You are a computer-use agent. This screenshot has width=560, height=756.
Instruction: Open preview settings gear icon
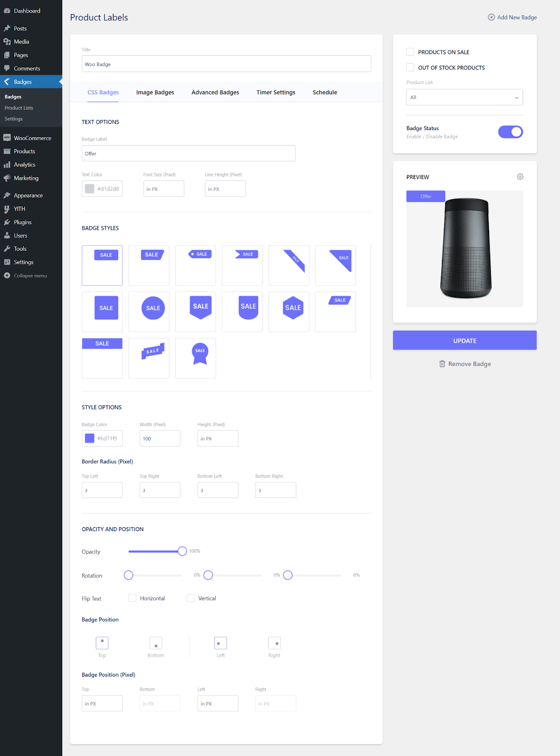click(x=520, y=177)
